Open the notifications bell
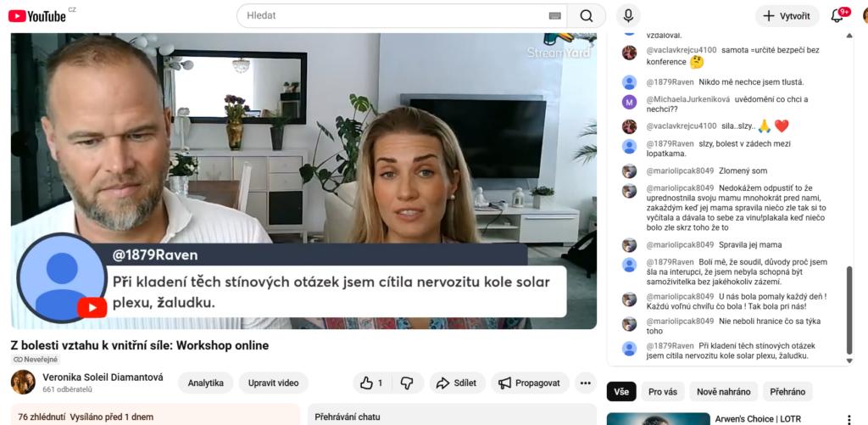 tap(837, 16)
